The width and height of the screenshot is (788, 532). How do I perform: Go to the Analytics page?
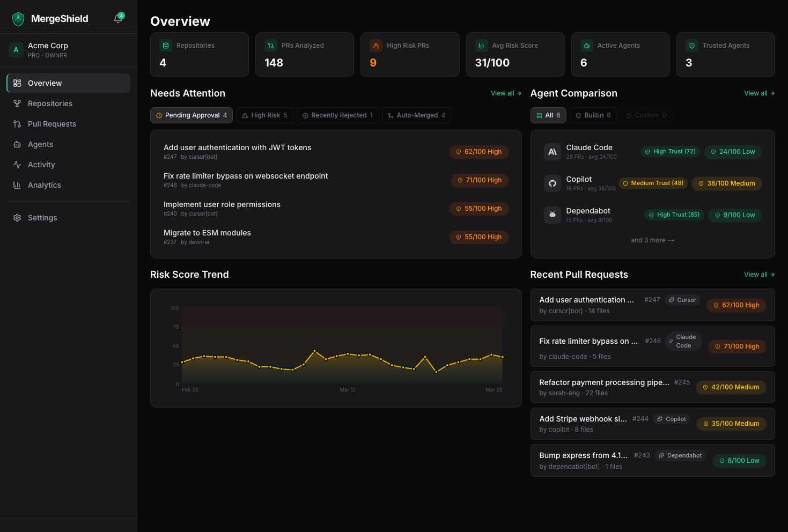(x=45, y=185)
